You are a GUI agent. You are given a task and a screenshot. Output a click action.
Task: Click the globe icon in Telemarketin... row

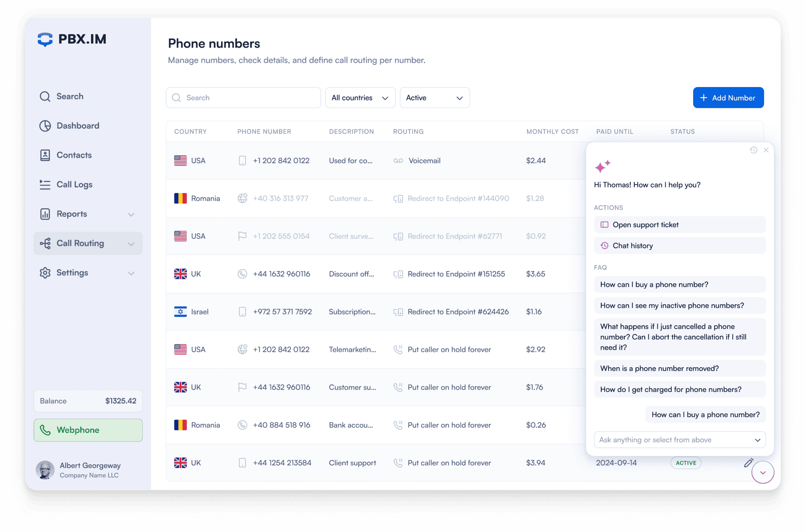tap(242, 349)
